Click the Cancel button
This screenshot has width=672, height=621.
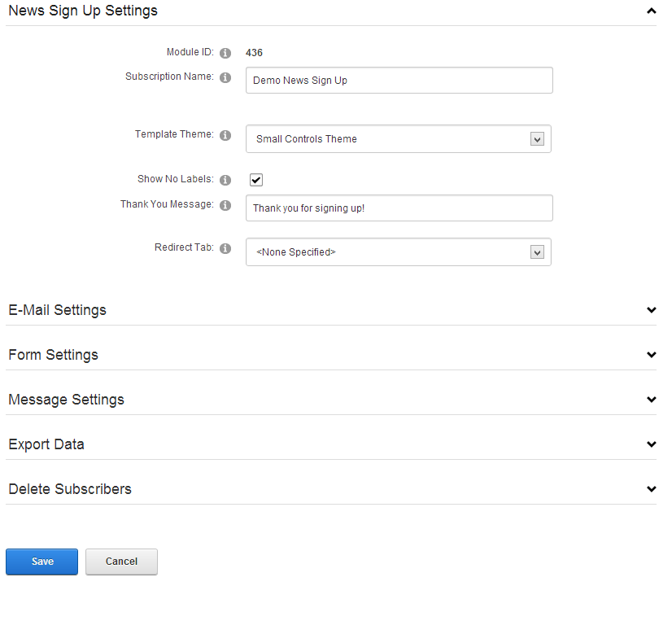pos(122,562)
